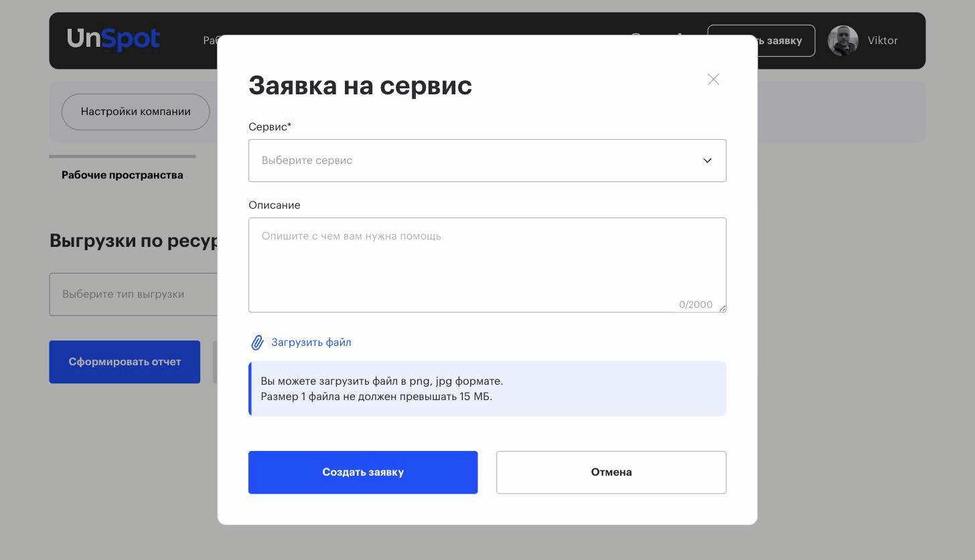Close the service request dialog with X
This screenshot has width=975, height=560.
coord(713,79)
